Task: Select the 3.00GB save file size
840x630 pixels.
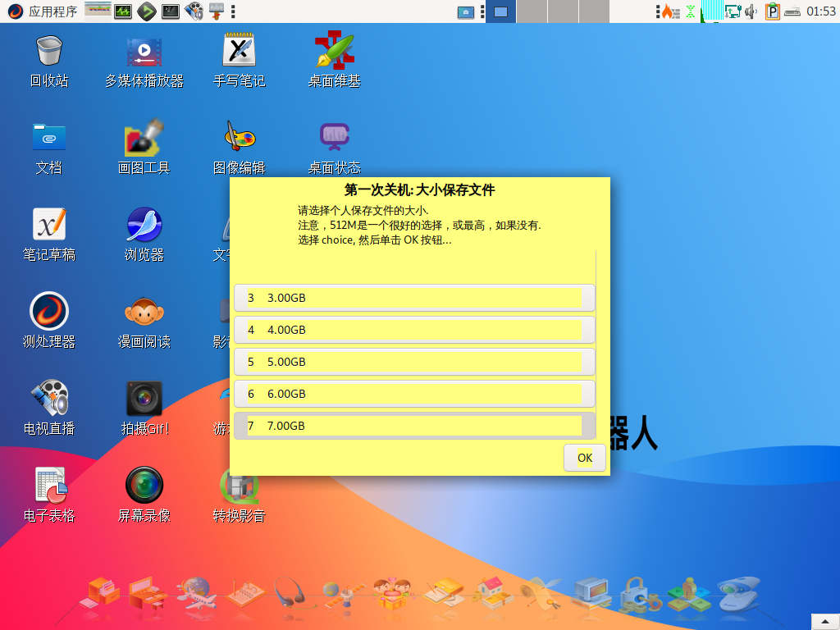Action: tap(414, 298)
